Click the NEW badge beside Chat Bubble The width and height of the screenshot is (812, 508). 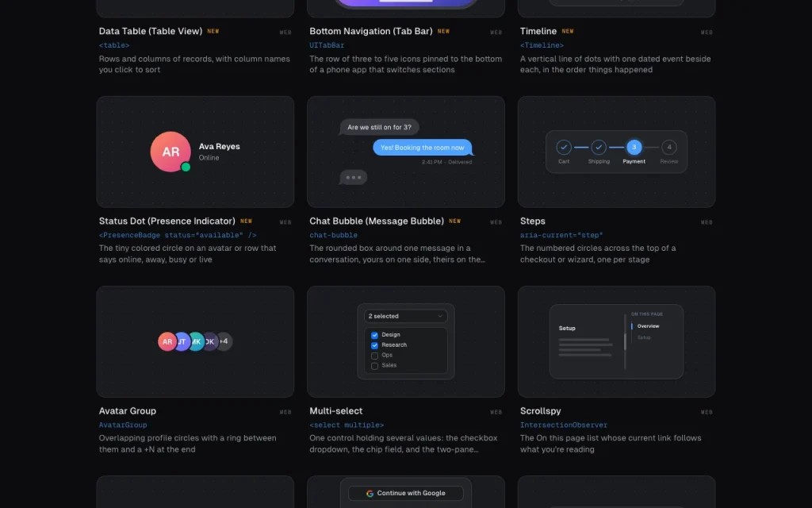pos(454,221)
